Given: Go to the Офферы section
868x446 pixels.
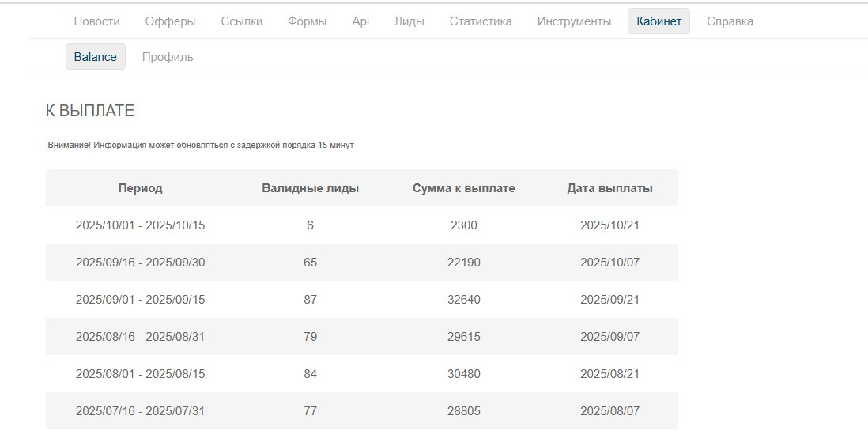Looking at the screenshot, I should tap(170, 21).
